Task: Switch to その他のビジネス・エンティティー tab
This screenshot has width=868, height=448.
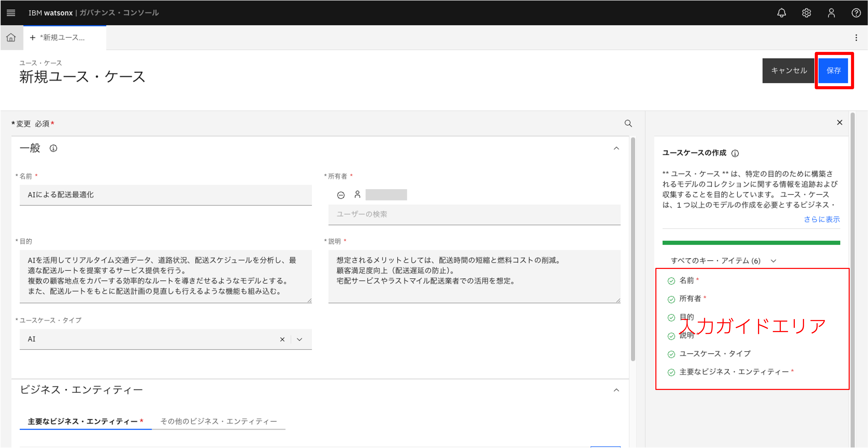Action: pos(218,421)
